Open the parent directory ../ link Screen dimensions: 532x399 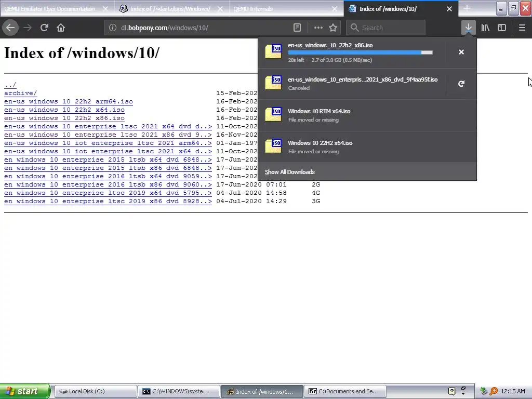click(10, 85)
